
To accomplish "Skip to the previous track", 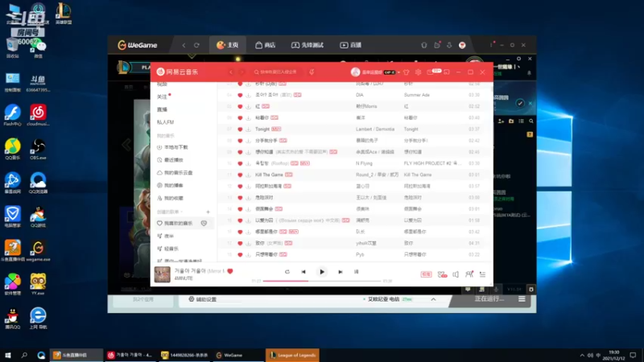I will [303, 272].
